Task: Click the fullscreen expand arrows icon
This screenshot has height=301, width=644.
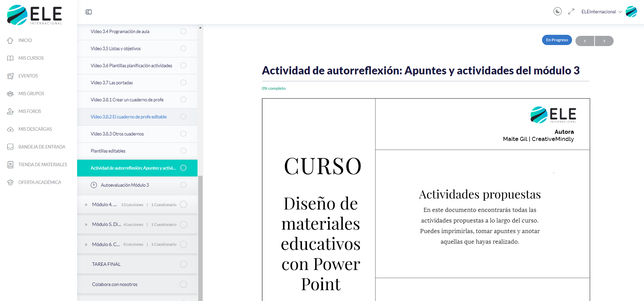Action: click(x=571, y=12)
